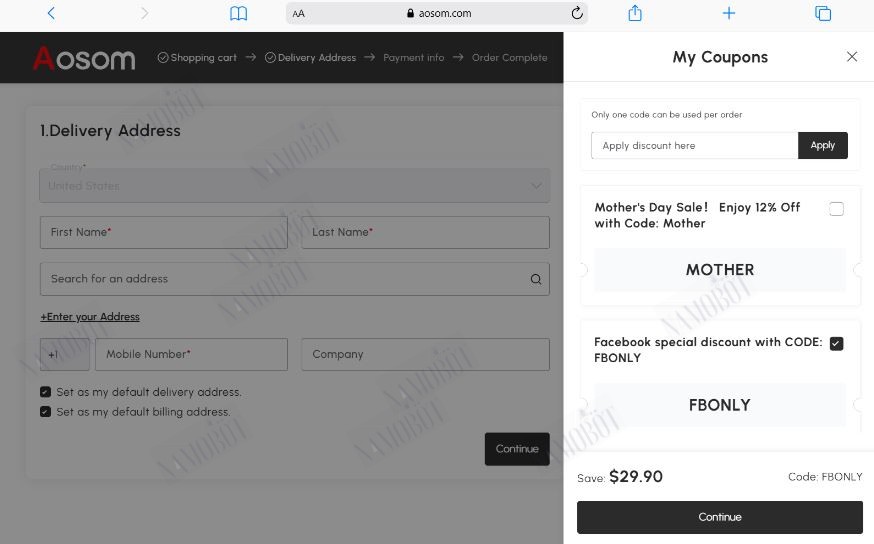The width and height of the screenshot is (874, 544).
Task: Select the Payment info step
Action: (414, 57)
